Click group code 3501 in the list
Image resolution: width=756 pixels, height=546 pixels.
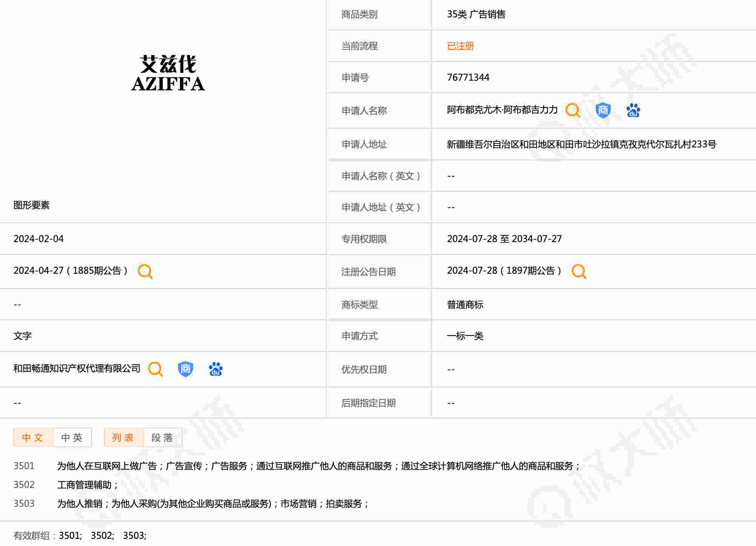pyautogui.click(x=24, y=466)
